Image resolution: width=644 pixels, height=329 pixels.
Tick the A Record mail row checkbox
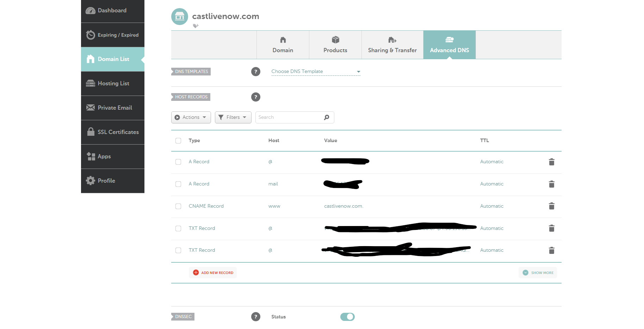pyautogui.click(x=178, y=184)
